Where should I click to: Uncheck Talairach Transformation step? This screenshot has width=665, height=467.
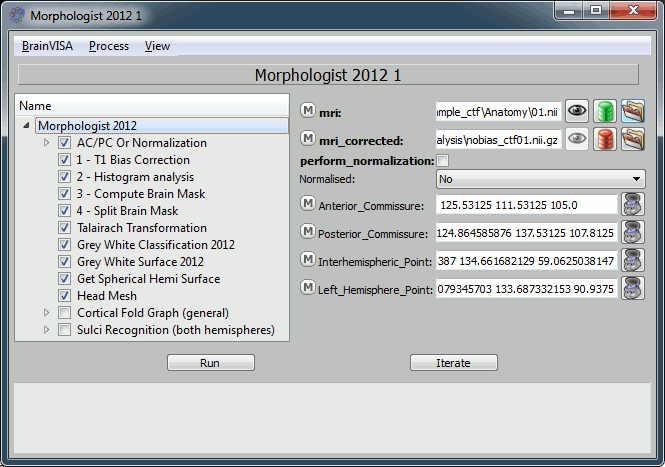point(64,227)
